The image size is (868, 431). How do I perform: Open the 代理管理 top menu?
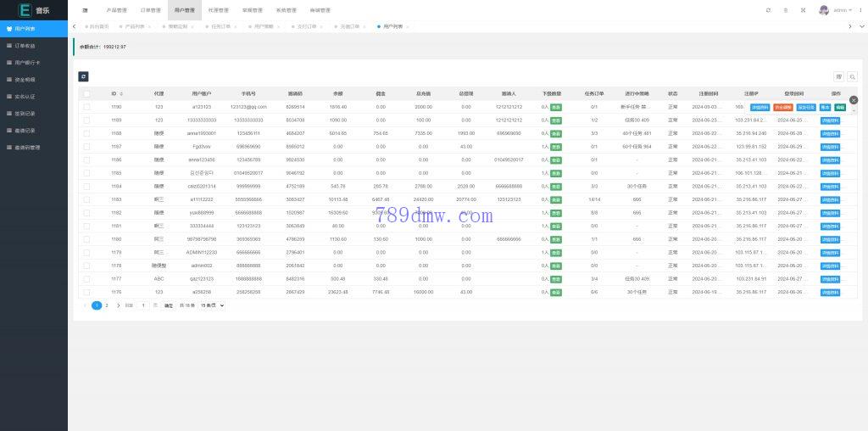[x=218, y=10]
